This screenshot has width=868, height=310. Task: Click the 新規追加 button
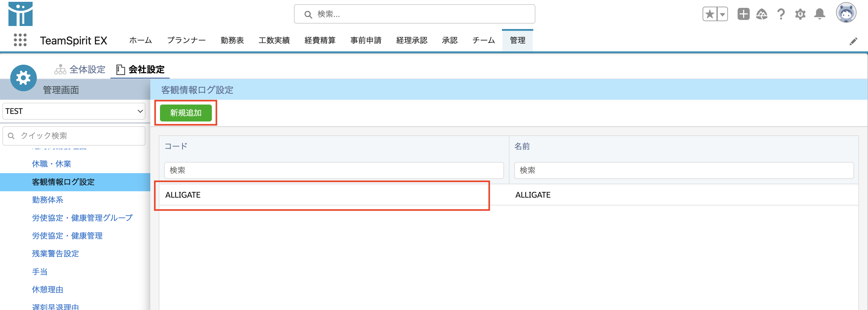(x=186, y=113)
